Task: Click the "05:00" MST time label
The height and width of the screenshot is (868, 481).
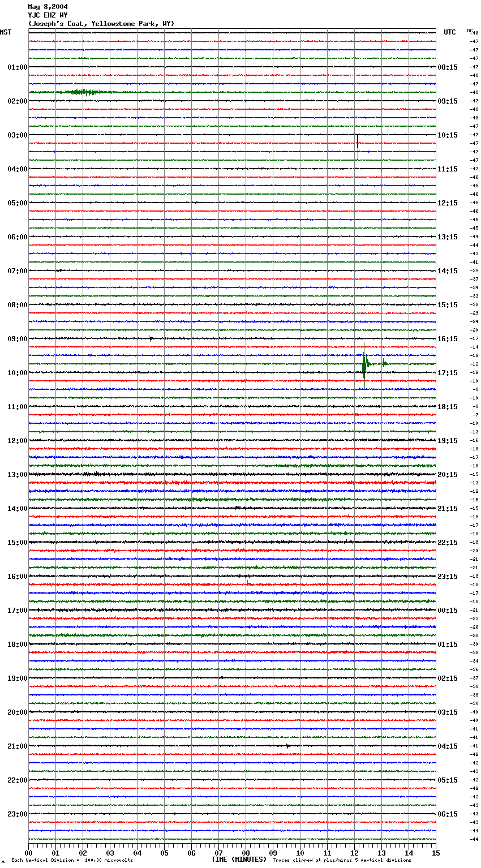Action: pos(18,203)
